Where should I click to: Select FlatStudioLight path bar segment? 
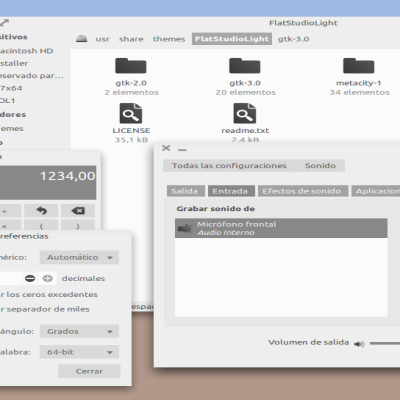[232, 39]
